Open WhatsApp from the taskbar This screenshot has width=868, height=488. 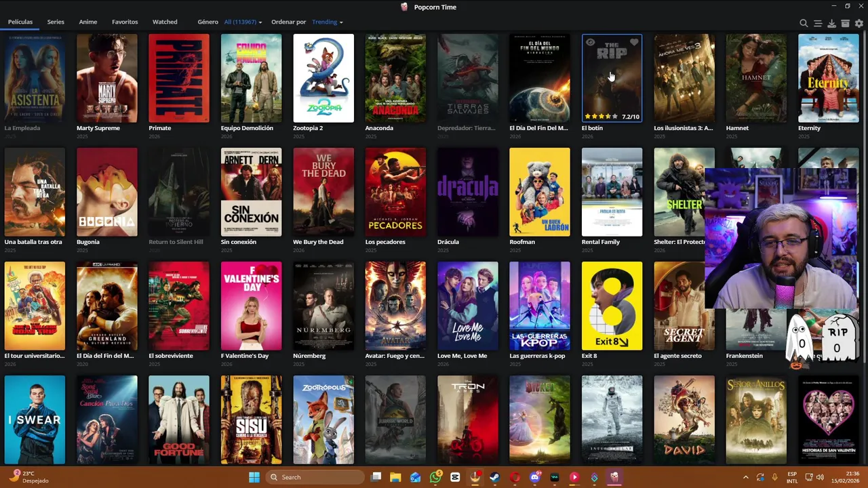435,477
